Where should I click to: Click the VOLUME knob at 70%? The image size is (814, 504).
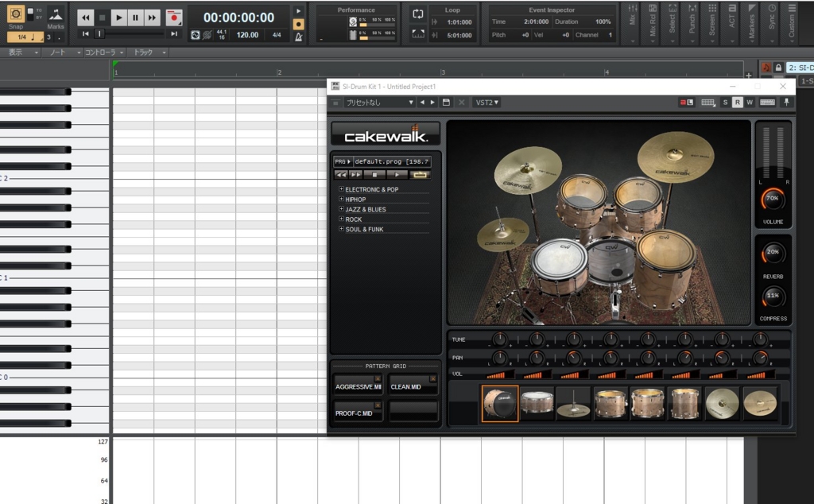pyautogui.click(x=773, y=200)
